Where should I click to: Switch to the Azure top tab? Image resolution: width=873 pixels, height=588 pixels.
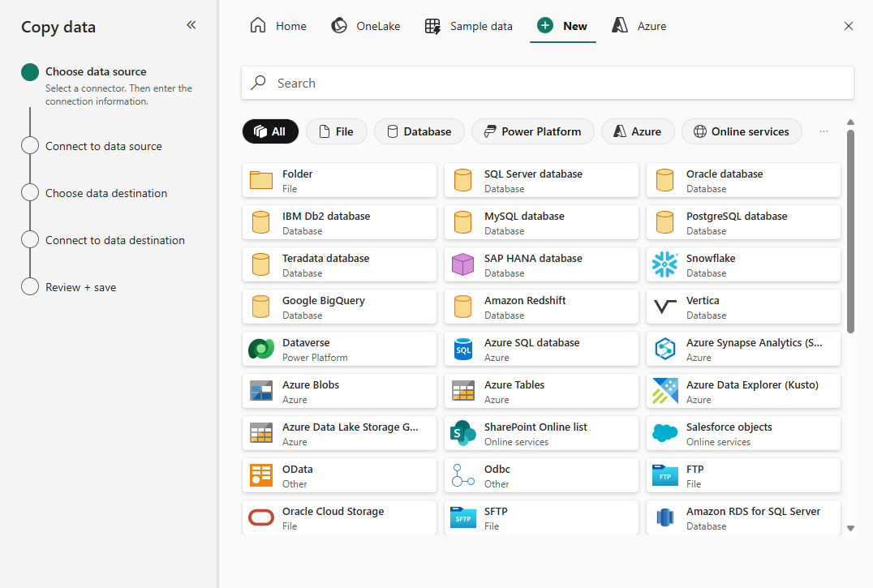click(x=639, y=26)
